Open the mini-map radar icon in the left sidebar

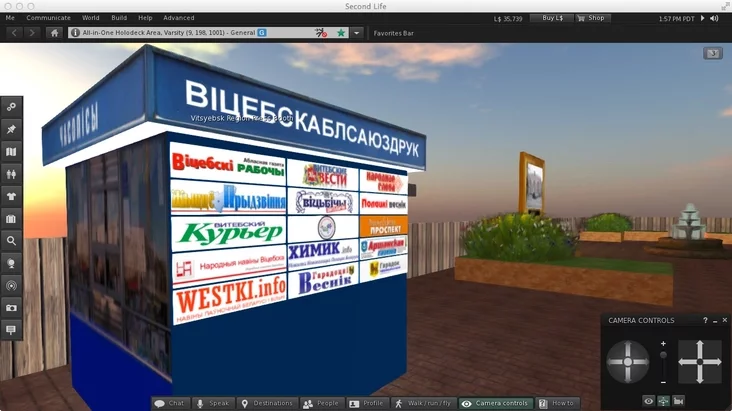(11, 285)
